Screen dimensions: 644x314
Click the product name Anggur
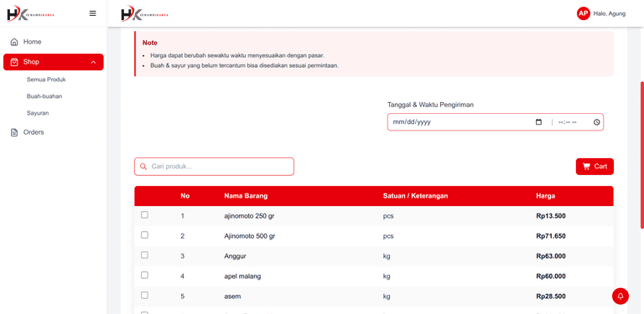[x=235, y=256]
